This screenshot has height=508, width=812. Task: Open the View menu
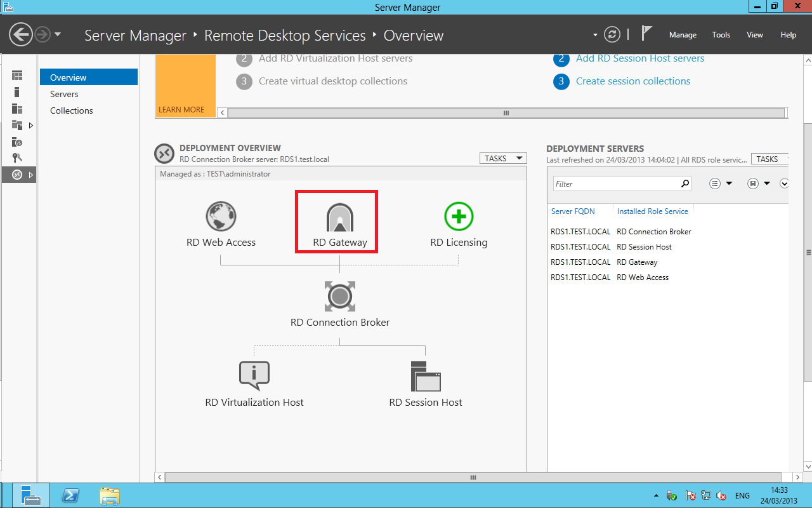pyautogui.click(x=755, y=35)
